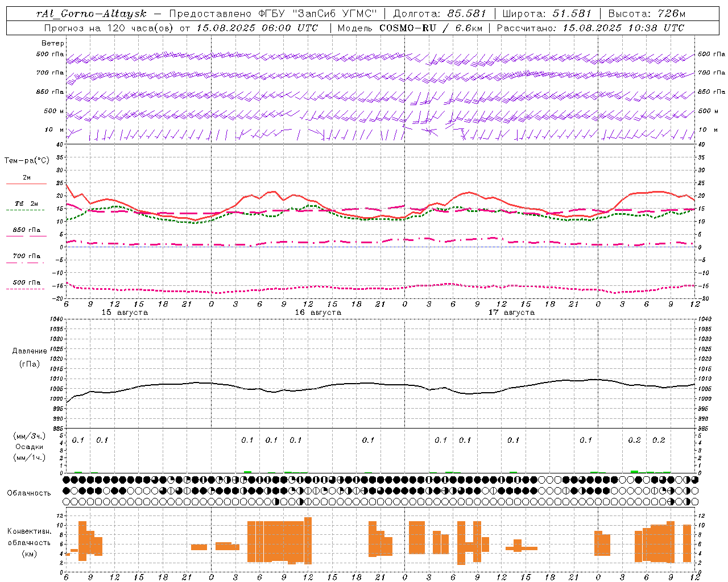
Task: Click the 'Тем-ра(°C)' panel label
Action: tap(27, 161)
